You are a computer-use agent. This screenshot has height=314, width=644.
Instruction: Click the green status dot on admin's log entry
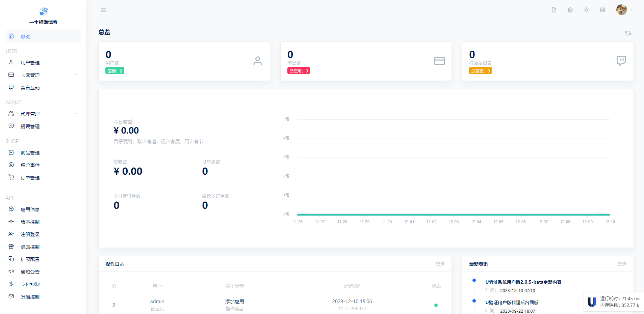click(436, 305)
